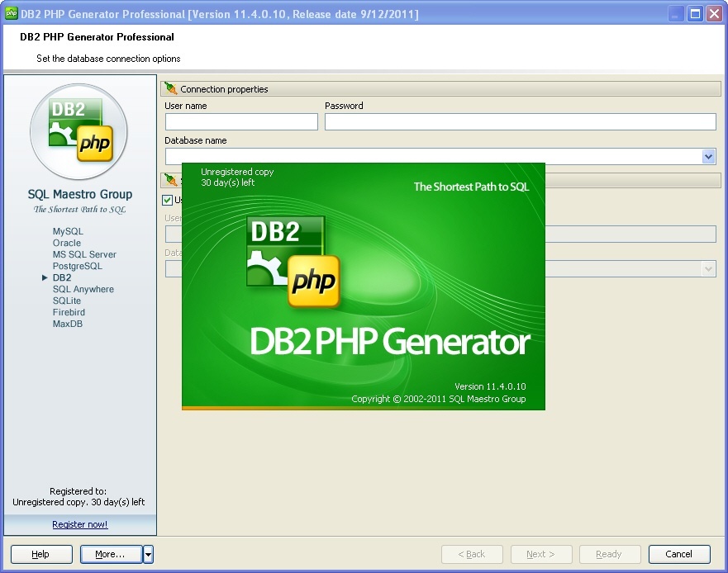Expand the arrow next to the More button
Screen dimensions: 728x573
[147, 554]
